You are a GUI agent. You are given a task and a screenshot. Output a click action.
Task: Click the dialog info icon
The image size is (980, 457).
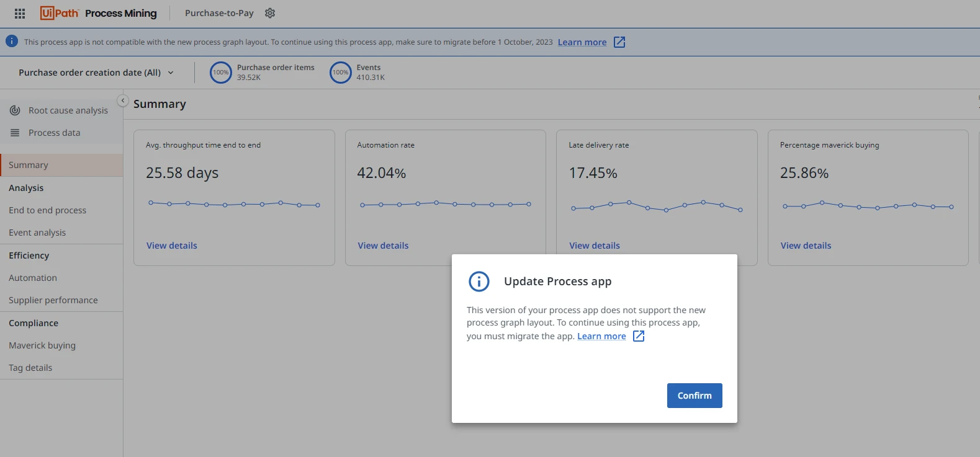[x=479, y=282]
